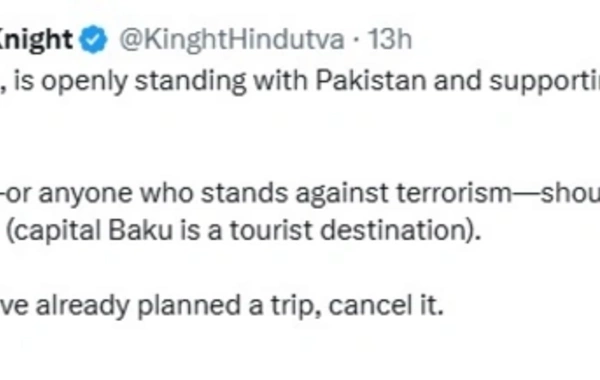Click the blue verified checkmark badge
This screenshot has height=380, width=600.
click(x=93, y=39)
